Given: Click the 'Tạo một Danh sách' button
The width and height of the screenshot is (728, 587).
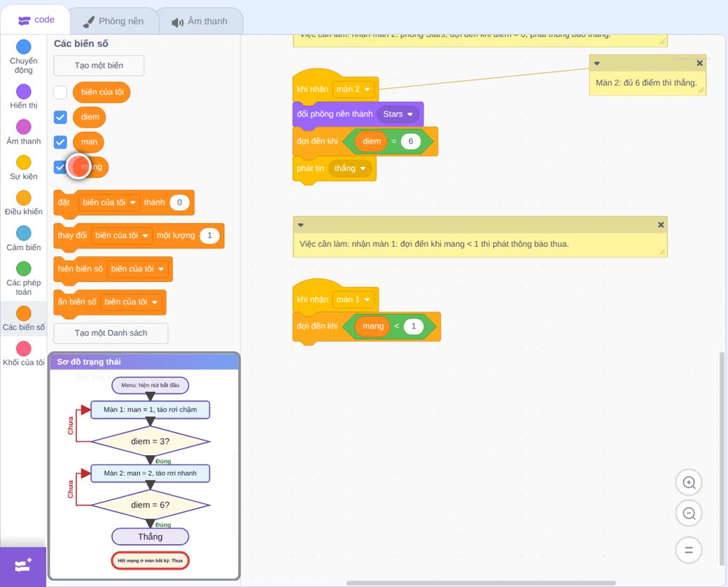Looking at the screenshot, I should (x=111, y=333).
